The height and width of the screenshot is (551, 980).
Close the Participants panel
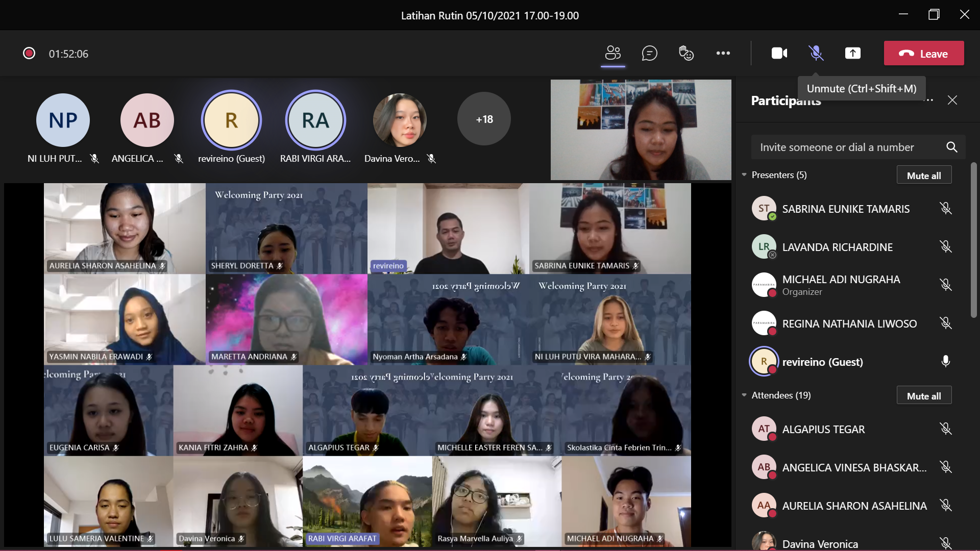(x=952, y=100)
